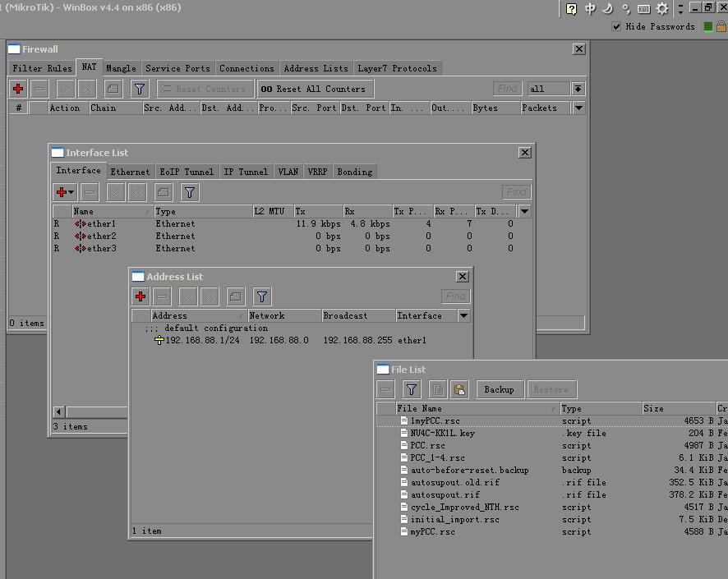This screenshot has height=579, width=728.
Task: Select the 1myPCC.rsc file
Action: (551, 420)
